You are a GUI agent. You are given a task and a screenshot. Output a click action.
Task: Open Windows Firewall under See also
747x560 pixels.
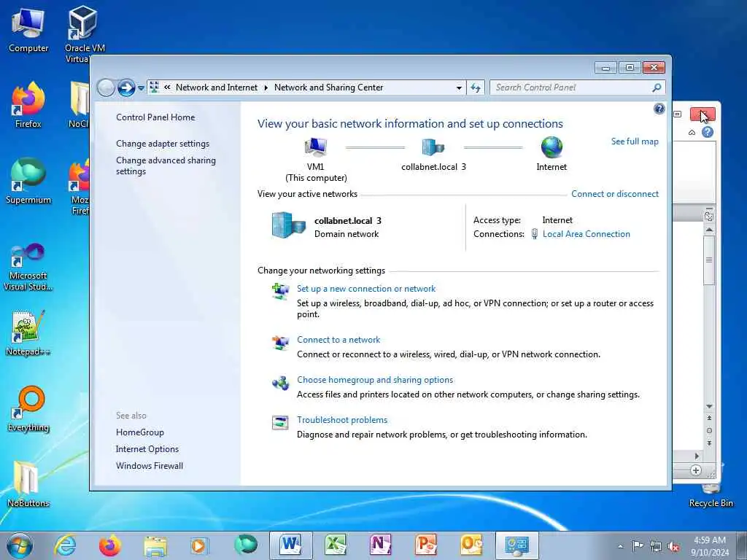(149, 466)
